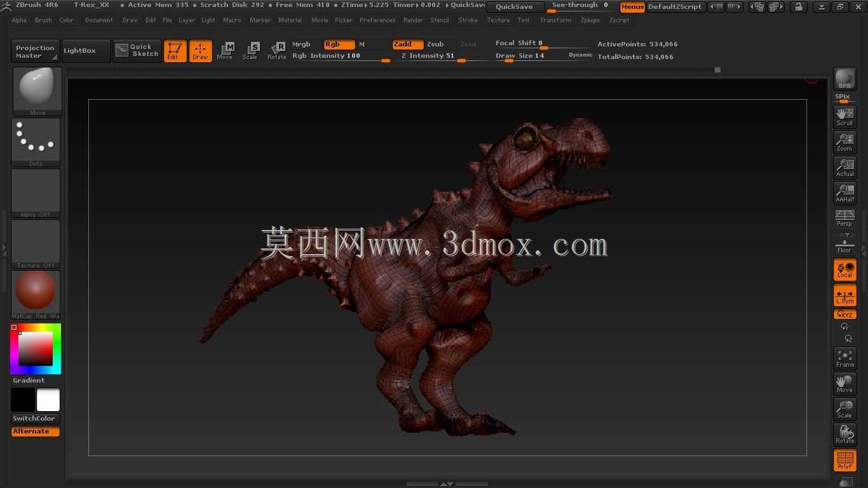Screen dimensions: 868x488
Task: Click the padlock icon in title bar
Action: [799, 7]
